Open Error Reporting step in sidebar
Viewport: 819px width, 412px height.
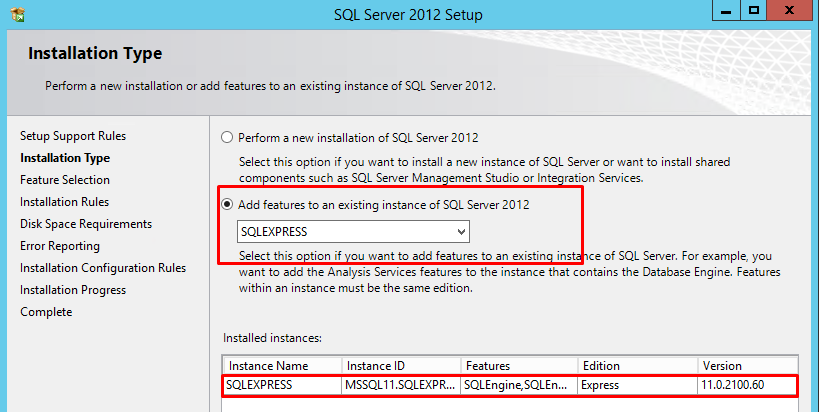(60, 246)
